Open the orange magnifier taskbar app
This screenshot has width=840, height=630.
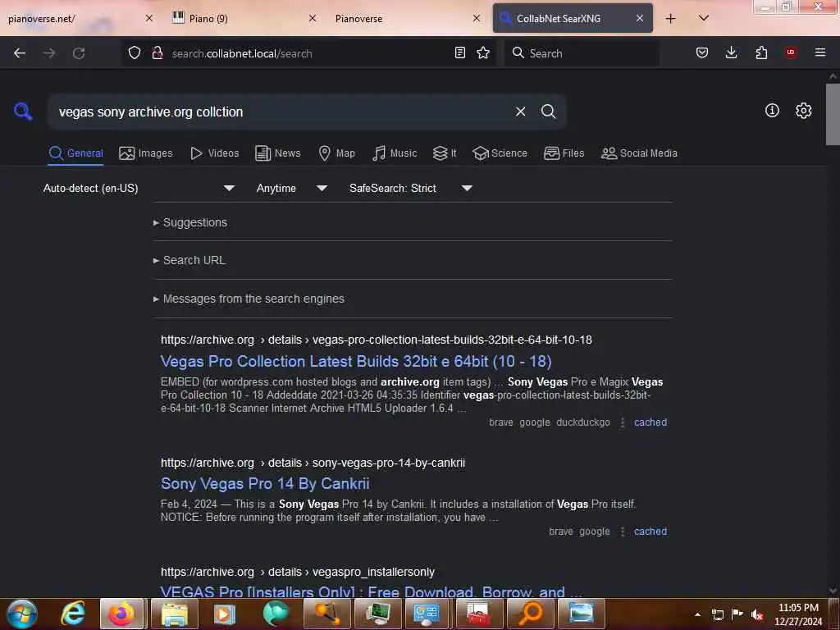[531, 614]
